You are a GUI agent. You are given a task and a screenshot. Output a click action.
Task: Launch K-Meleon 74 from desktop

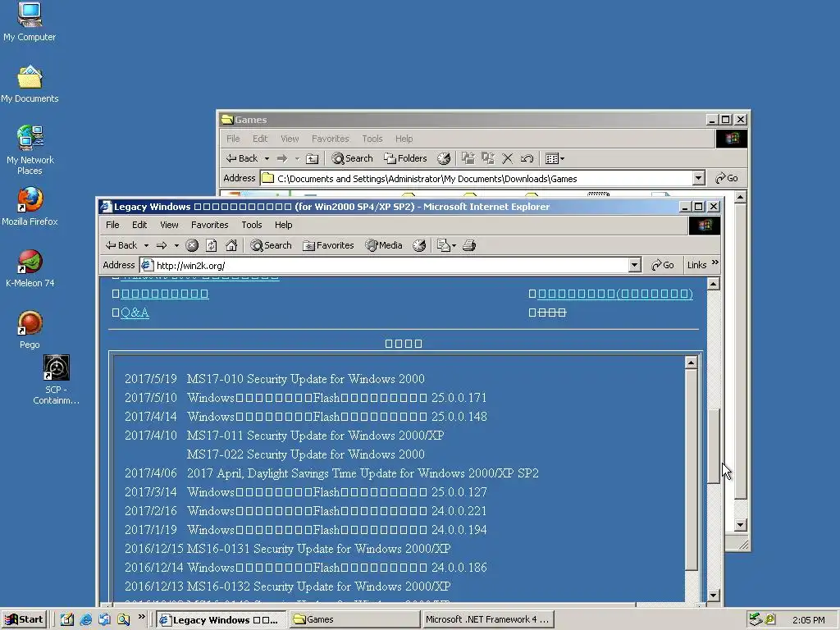[30, 268]
